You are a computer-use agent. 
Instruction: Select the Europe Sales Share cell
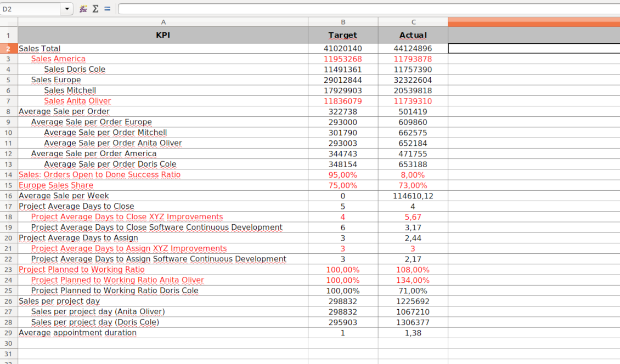point(163,185)
